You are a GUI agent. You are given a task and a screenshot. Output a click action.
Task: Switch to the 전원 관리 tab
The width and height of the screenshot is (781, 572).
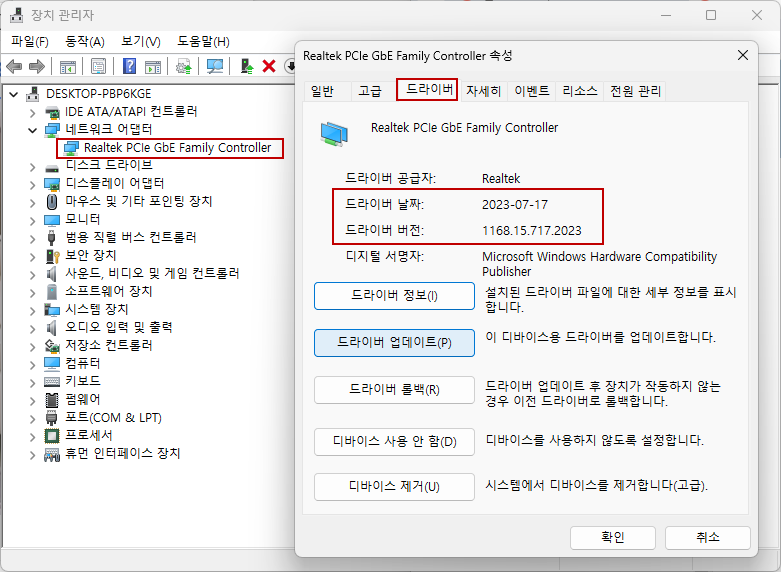635,91
